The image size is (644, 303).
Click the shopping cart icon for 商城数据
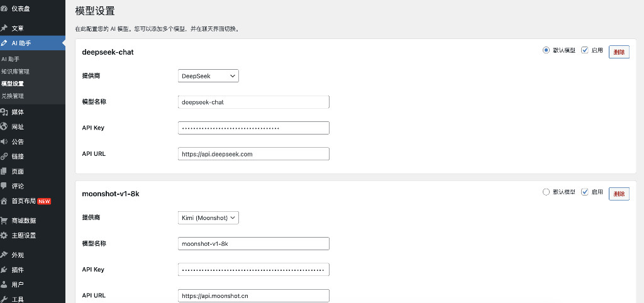tap(4, 221)
